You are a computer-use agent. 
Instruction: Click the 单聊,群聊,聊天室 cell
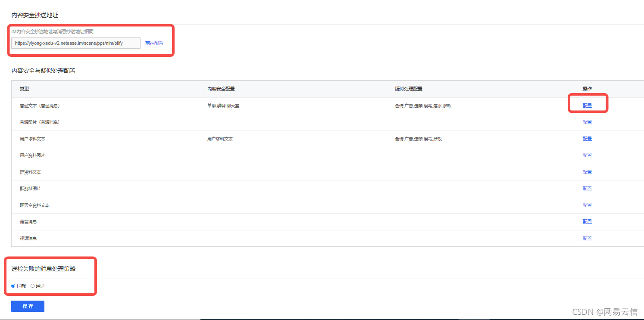pos(223,106)
